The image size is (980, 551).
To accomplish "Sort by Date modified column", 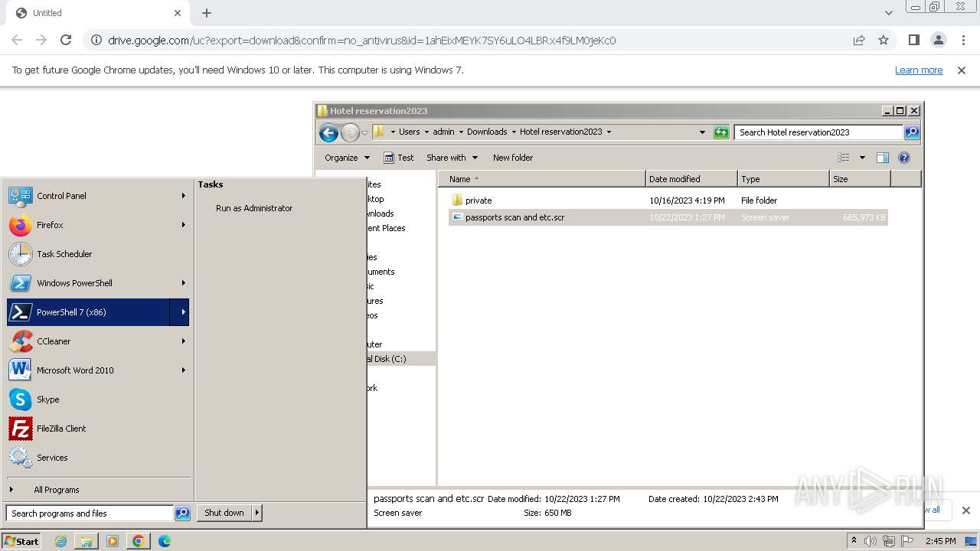I will click(691, 179).
